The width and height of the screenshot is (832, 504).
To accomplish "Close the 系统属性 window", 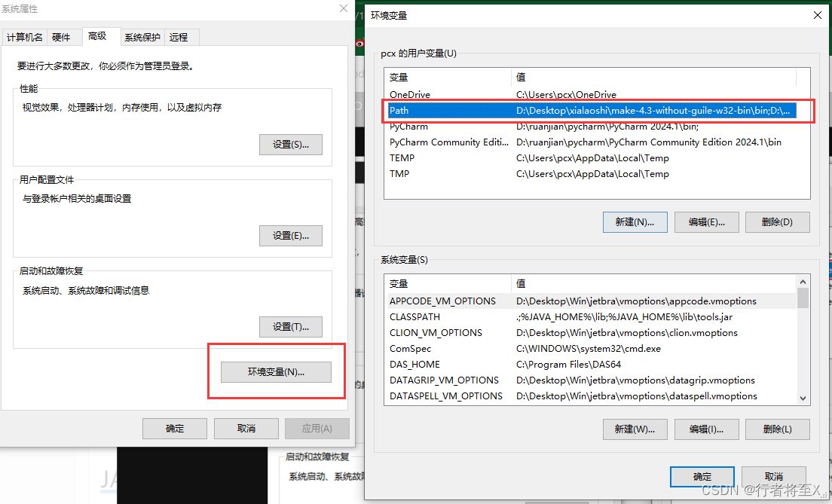I will 344,8.
